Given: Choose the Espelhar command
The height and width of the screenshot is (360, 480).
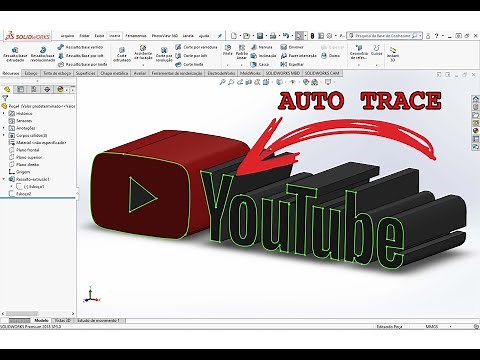Looking at the screenshot, I should (292, 64).
